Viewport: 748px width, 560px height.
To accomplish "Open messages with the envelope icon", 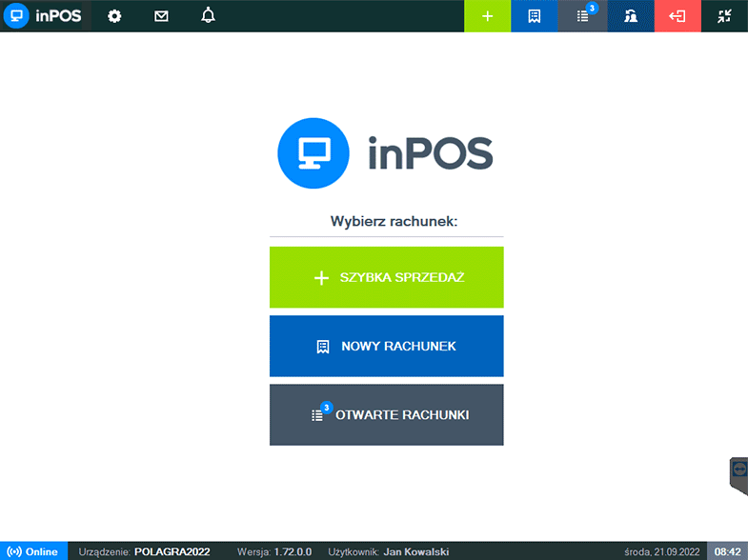I will (x=161, y=16).
